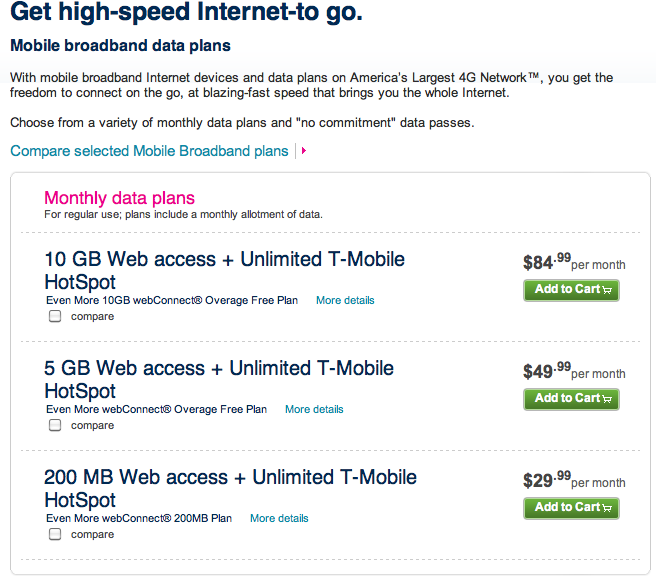Viewport: 656px width, 576px height.
Task: Check compare box for 5 GB plan
Action: point(55,425)
